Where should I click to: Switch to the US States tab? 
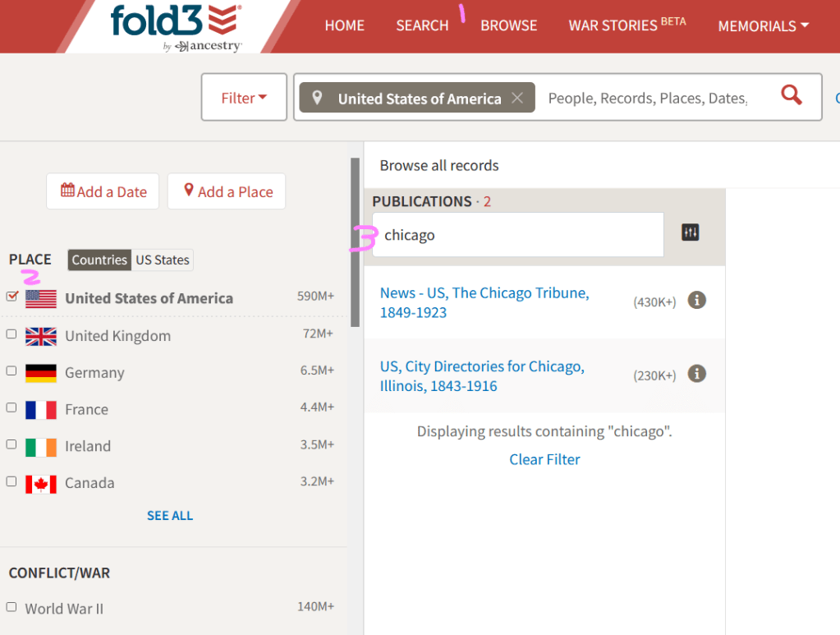pyautogui.click(x=163, y=260)
